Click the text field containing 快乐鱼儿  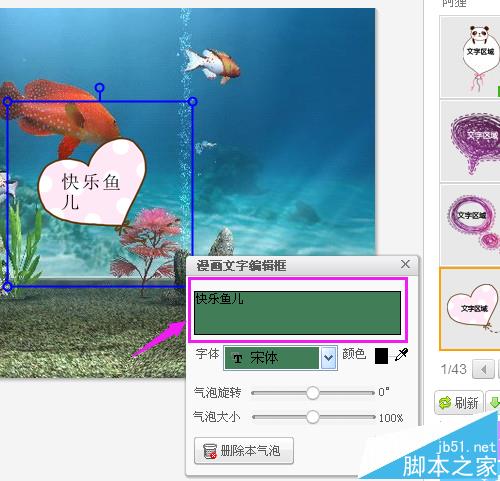297,313
